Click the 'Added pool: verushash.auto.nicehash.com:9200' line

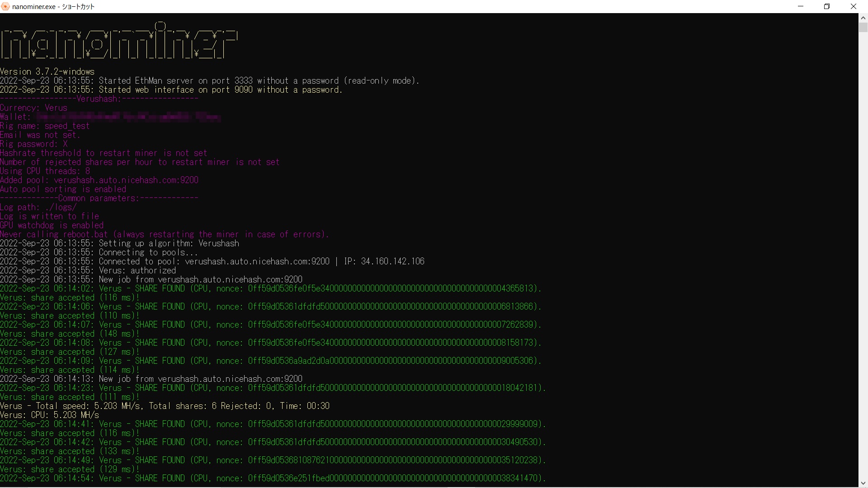point(99,180)
